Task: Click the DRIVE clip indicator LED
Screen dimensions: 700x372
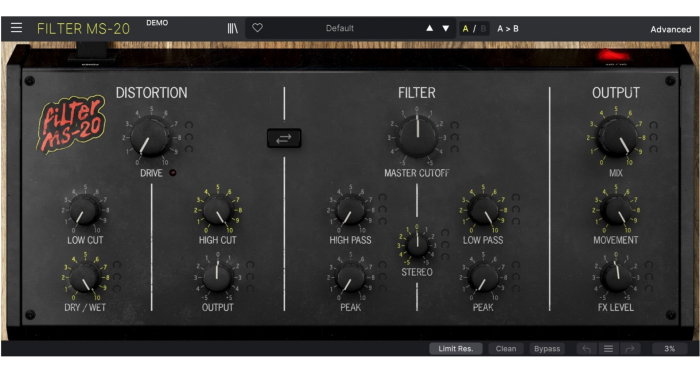Action: tap(172, 173)
